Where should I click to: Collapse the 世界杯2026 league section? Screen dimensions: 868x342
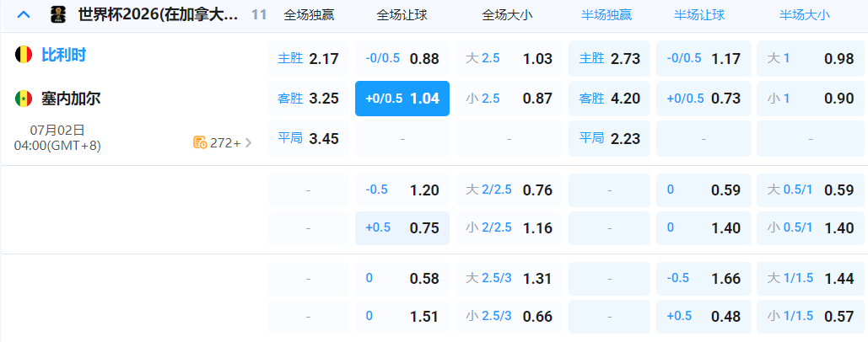pos(24,15)
